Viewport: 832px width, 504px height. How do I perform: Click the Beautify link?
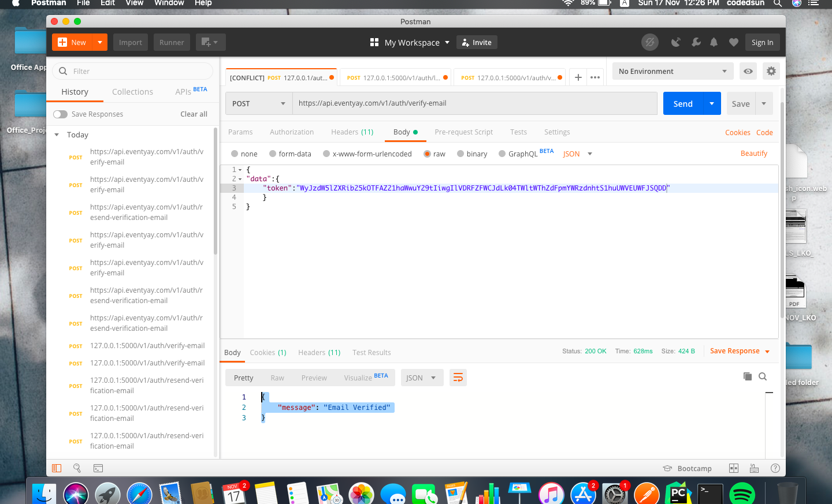click(754, 153)
